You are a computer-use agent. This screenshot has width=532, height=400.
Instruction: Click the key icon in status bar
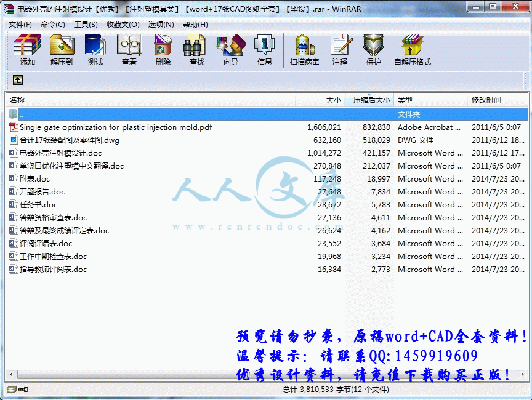23,390
